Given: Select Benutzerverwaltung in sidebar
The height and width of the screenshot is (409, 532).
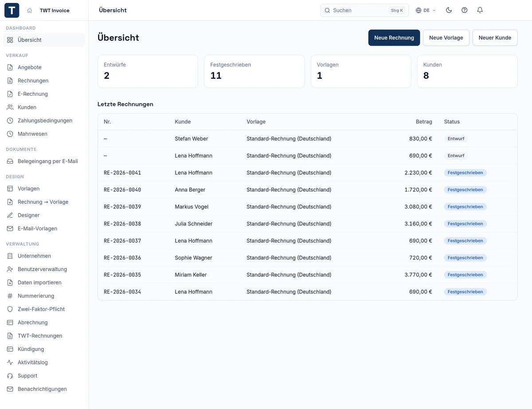Looking at the screenshot, I should point(44,269).
